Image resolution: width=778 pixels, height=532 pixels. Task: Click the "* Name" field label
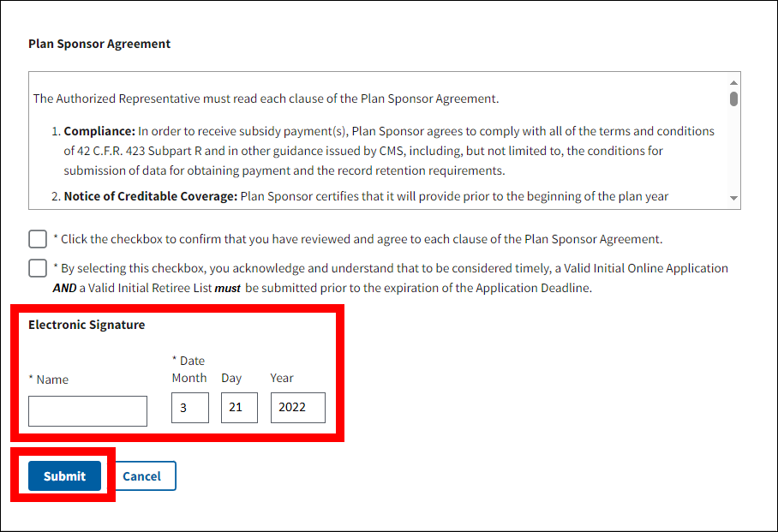(x=49, y=380)
